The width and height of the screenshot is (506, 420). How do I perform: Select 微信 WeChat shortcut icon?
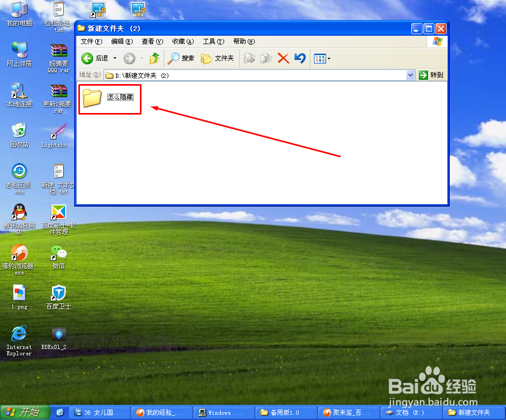click(58, 257)
